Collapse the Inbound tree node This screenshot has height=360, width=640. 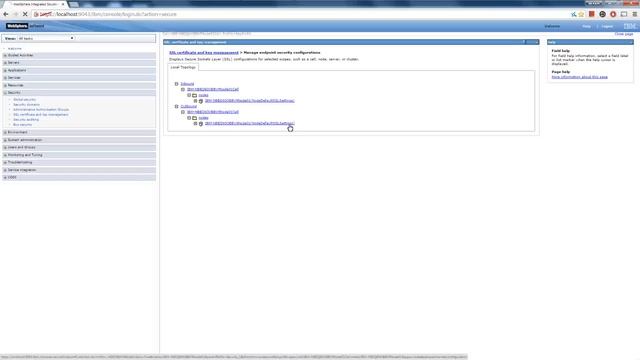pos(176,84)
